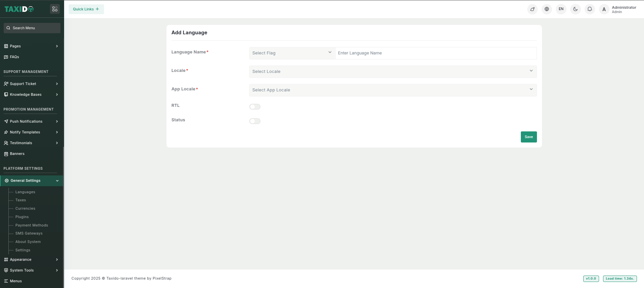Open the Select Locale dropdown
This screenshot has height=288, width=644.
point(393,72)
